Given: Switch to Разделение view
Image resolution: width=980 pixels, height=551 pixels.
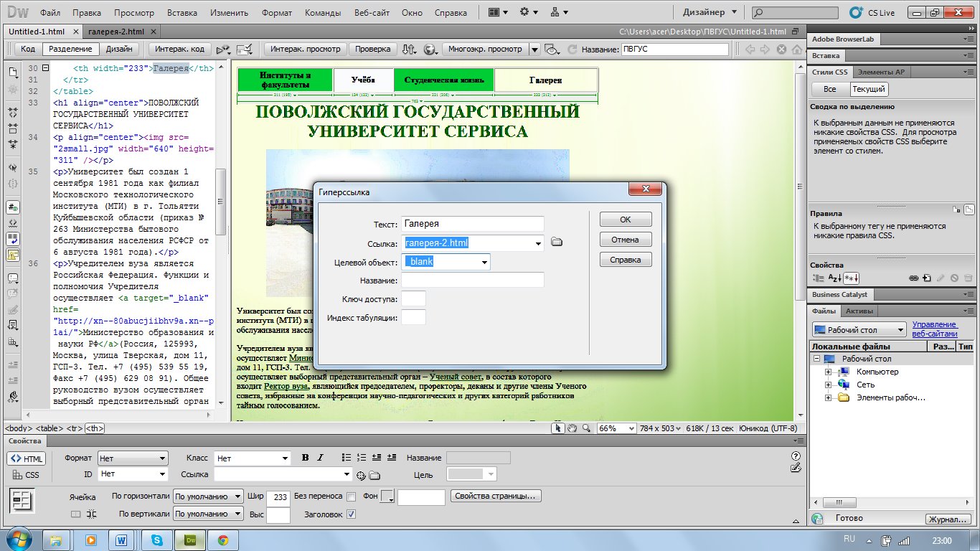Looking at the screenshot, I should [x=70, y=49].
